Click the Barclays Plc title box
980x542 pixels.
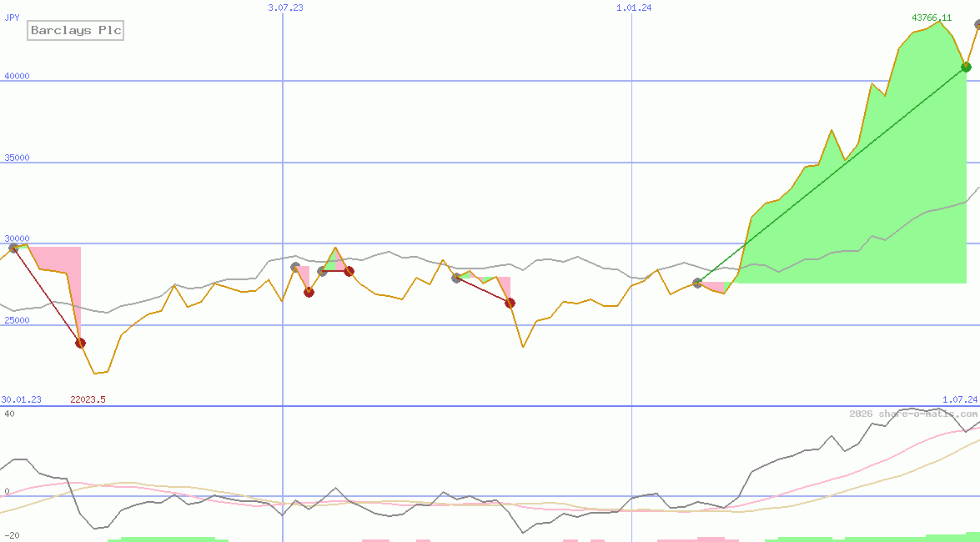(x=74, y=30)
